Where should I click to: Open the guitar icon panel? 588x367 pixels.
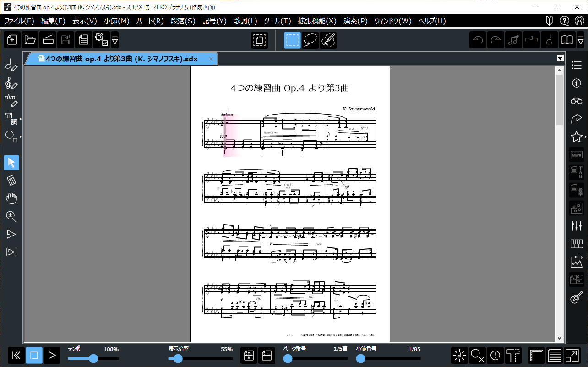tap(577, 297)
